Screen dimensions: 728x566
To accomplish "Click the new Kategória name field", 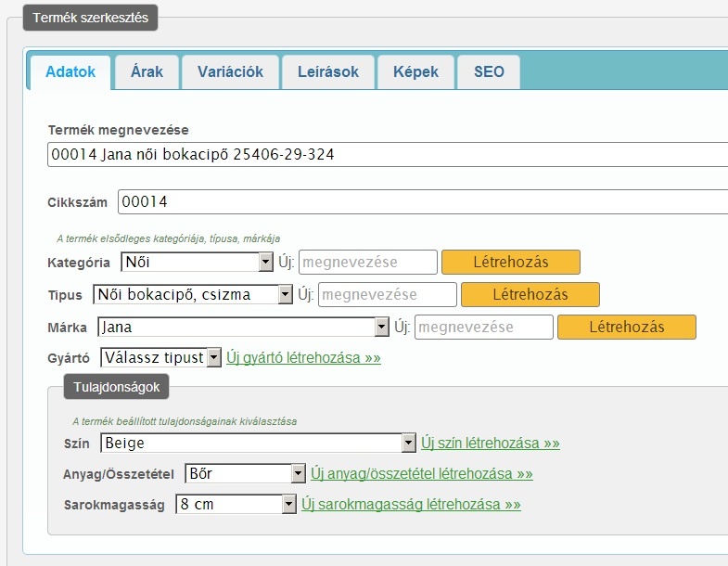I will click(x=368, y=262).
